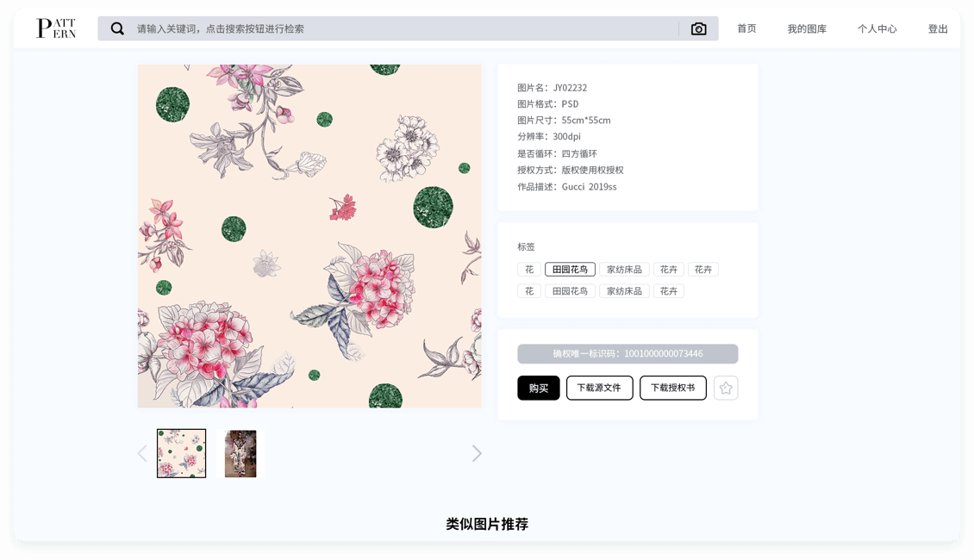Click 登出 to log out
Image resolution: width=974 pixels, height=560 pixels.
coord(938,28)
